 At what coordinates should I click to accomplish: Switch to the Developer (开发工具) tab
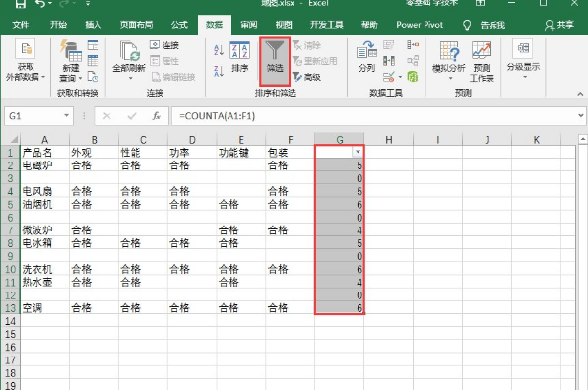pyautogui.click(x=327, y=25)
